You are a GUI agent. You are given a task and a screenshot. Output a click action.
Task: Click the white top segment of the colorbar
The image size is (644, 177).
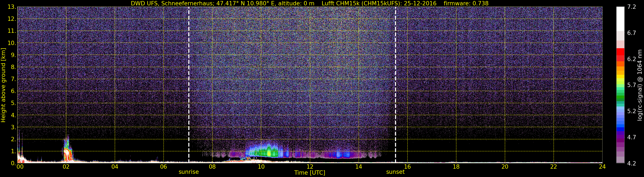(620, 19)
